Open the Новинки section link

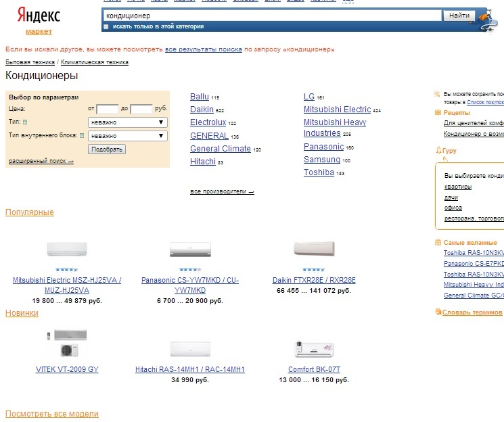(22, 312)
